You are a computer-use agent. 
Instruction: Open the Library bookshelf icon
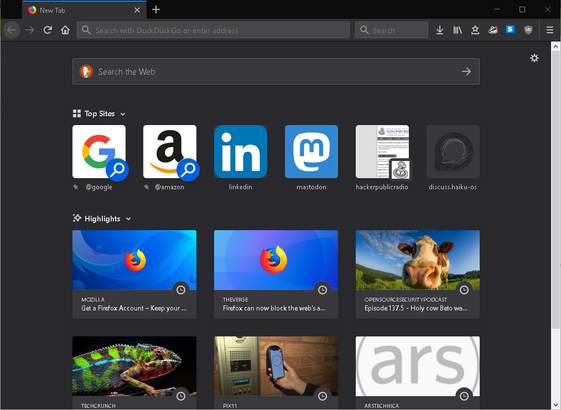pos(457,30)
